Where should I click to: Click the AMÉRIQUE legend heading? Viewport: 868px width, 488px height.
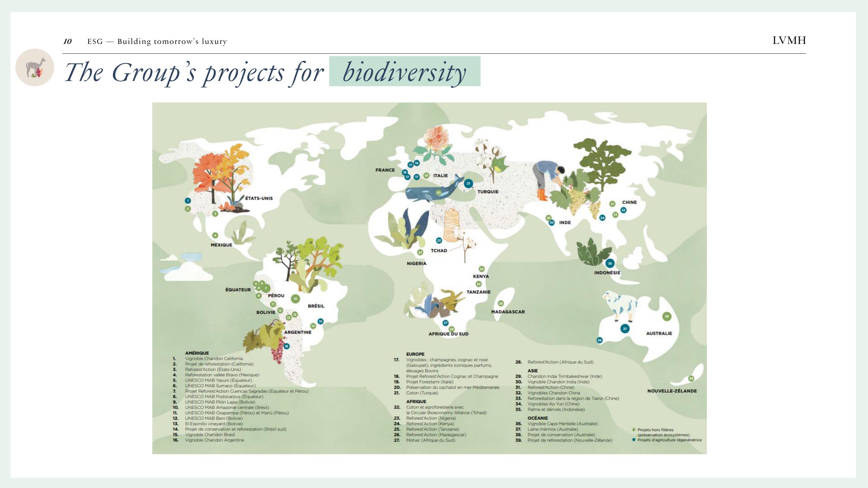[x=197, y=353]
